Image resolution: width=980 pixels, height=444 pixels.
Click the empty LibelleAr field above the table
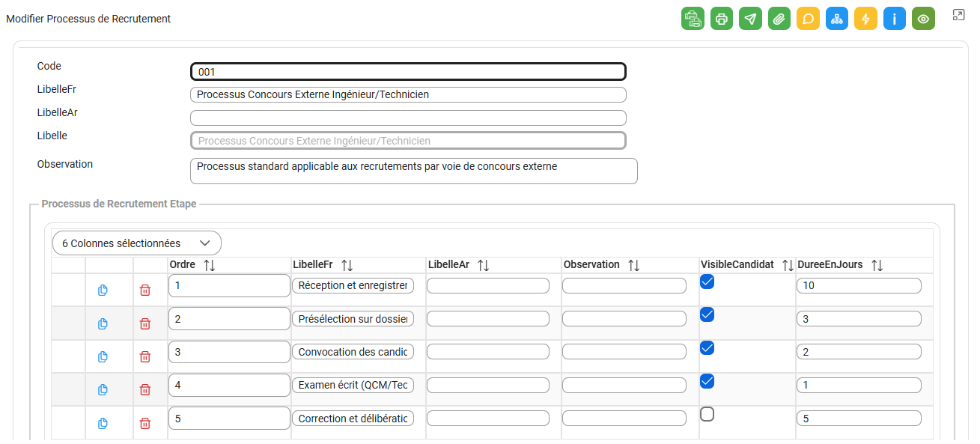click(408, 118)
